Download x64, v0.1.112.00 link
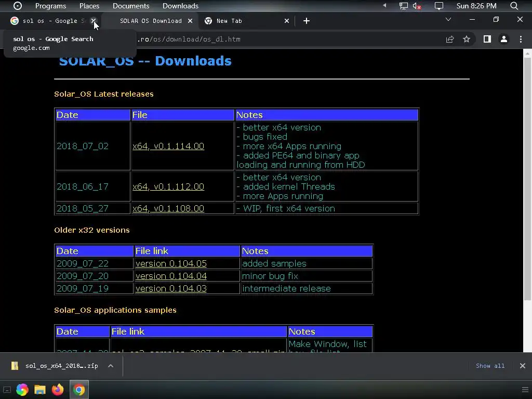The width and height of the screenshot is (532, 399). 168,187
